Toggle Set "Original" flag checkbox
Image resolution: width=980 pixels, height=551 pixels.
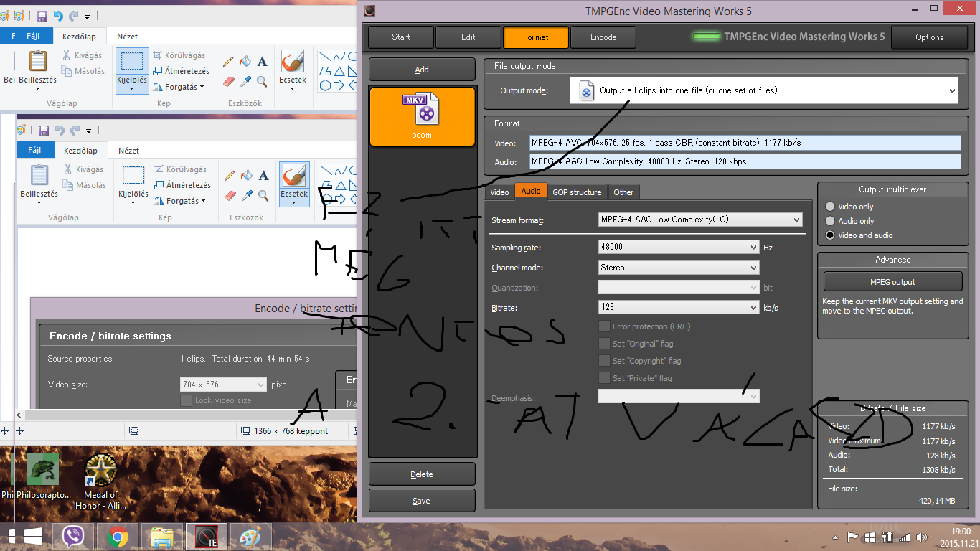point(604,344)
